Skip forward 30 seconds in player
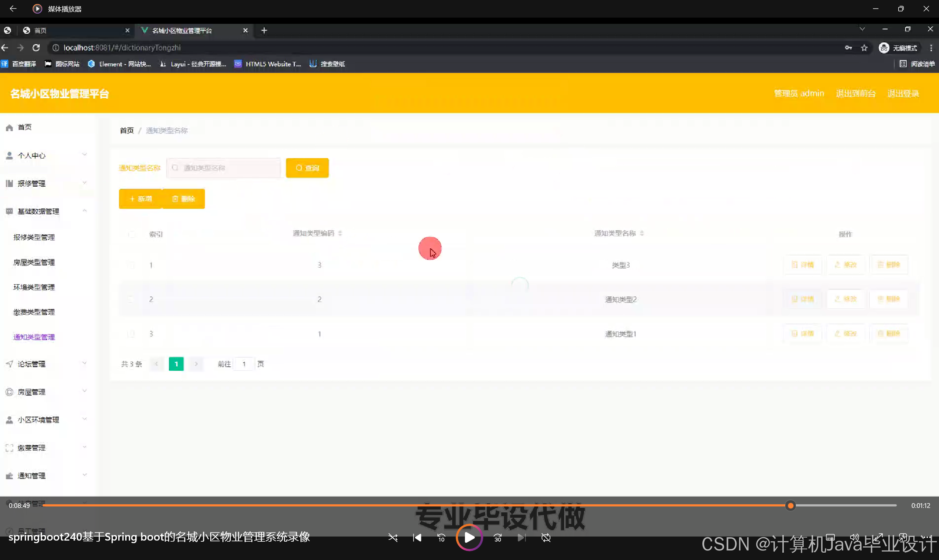Image resolution: width=939 pixels, height=560 pixels. [x=498, y=538]
